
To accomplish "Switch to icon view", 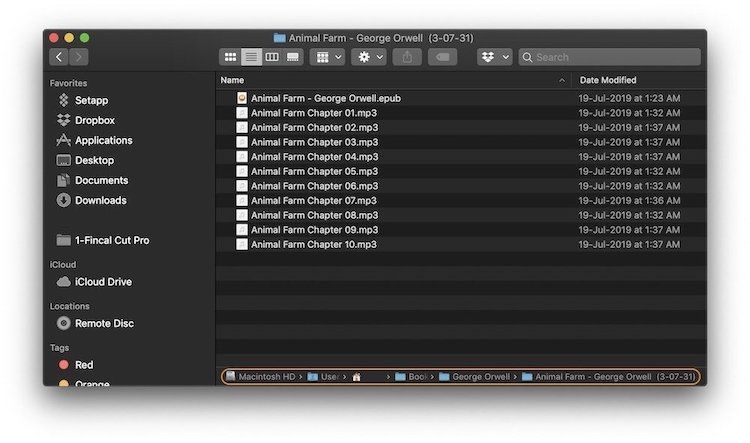I will (230, 57).
